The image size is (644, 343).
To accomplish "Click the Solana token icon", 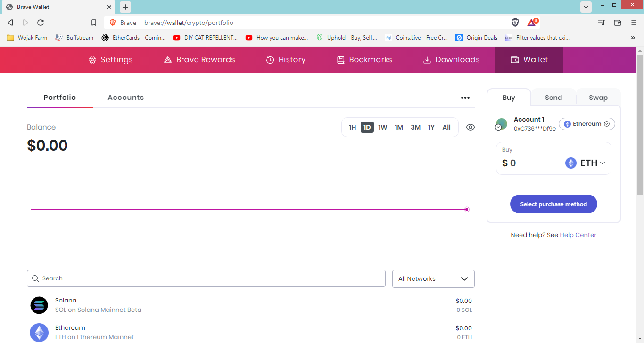I will (x=39, y=305).
